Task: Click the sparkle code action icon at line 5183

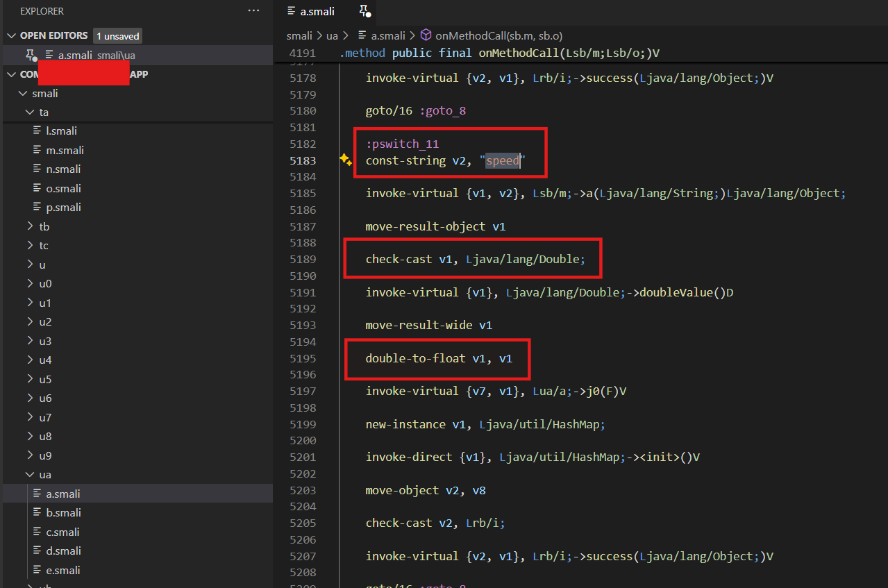Action: (346, 160)
